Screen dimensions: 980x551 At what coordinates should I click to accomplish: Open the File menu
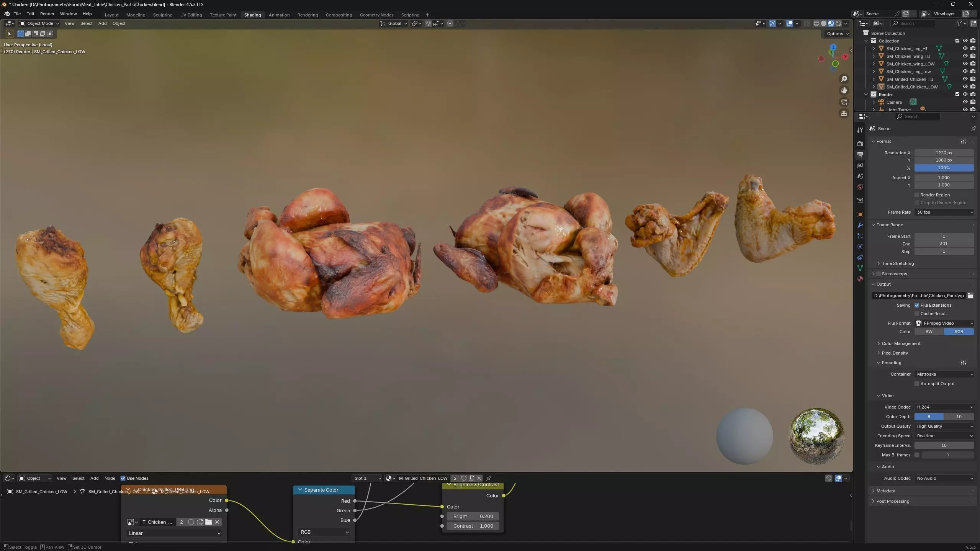coord(17,14)
